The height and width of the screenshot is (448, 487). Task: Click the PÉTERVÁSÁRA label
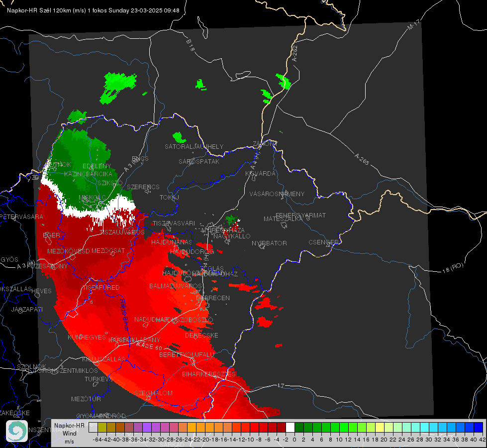click(x=21, y=217)
